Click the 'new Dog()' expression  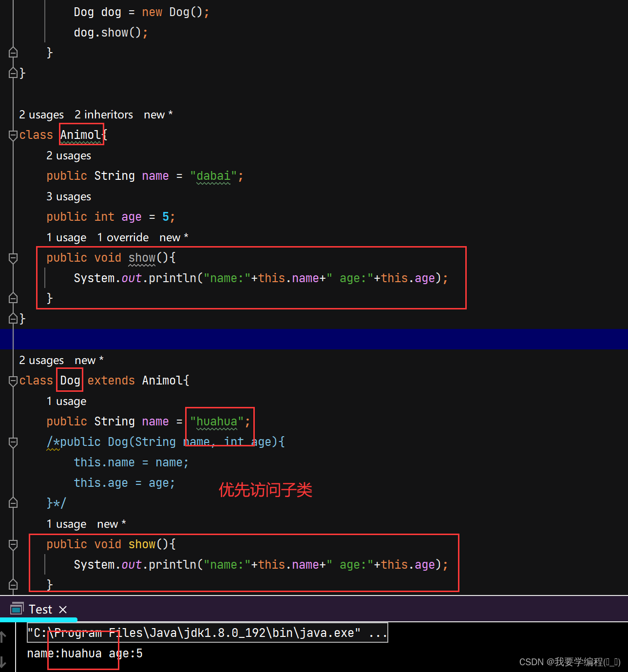(172, 12)
